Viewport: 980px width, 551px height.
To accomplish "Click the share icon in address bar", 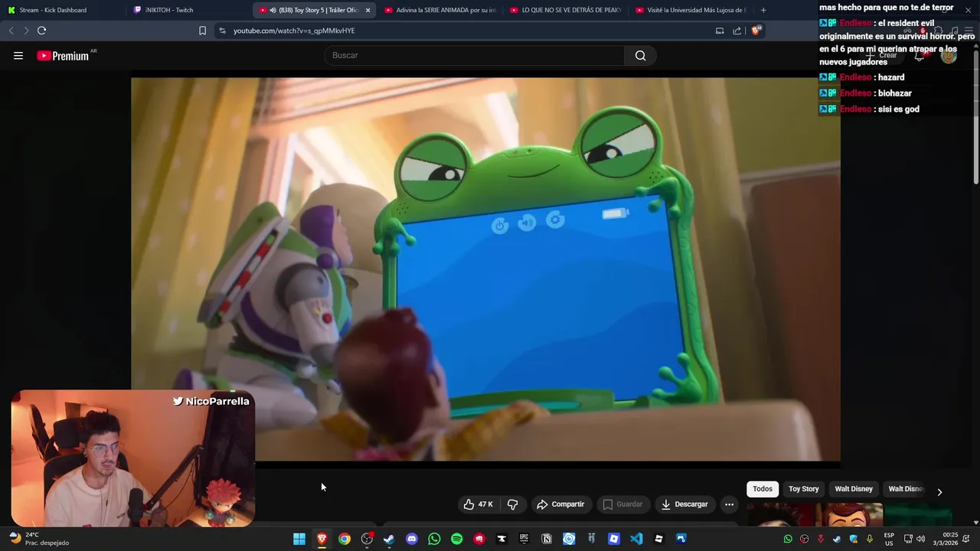I will coord(737,31).
